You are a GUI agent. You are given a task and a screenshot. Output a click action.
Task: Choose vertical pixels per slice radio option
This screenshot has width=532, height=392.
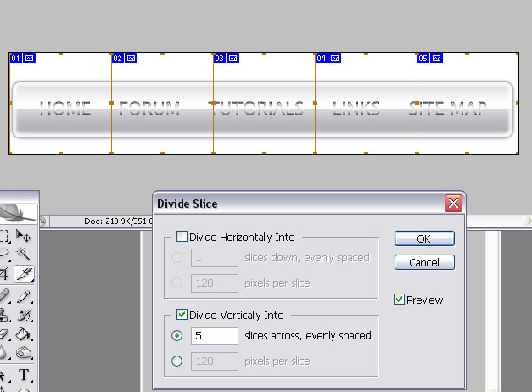[176, 361]
